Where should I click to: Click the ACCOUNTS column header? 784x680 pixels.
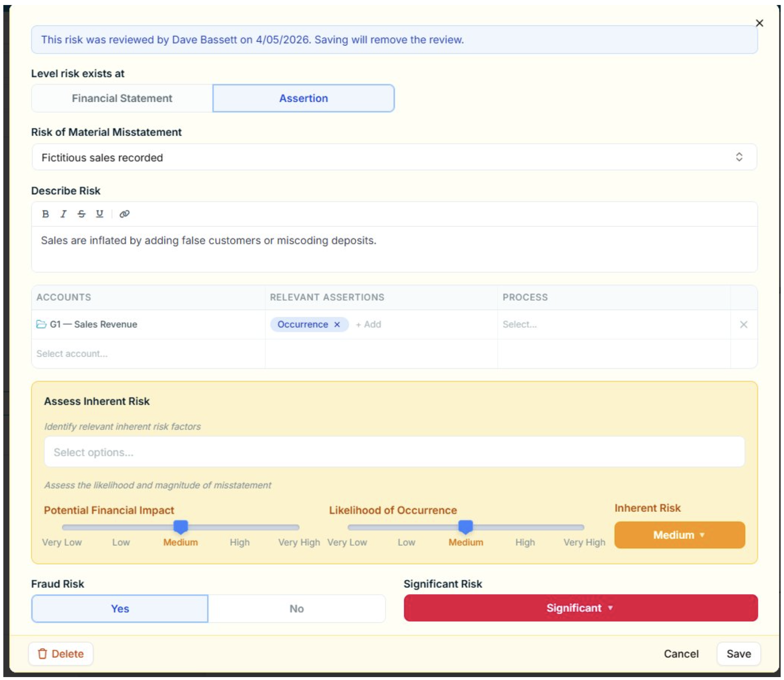(x=63, y=297)
